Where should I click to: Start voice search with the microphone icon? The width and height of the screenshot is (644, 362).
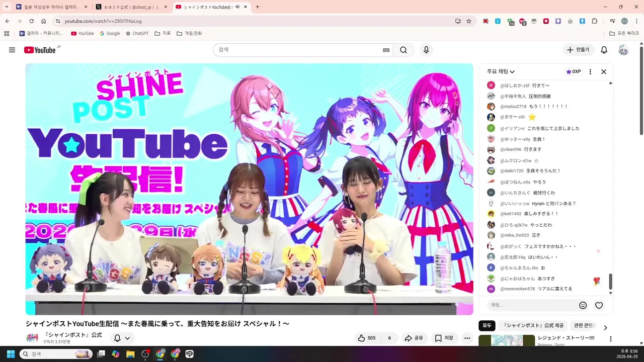(426, 50)
